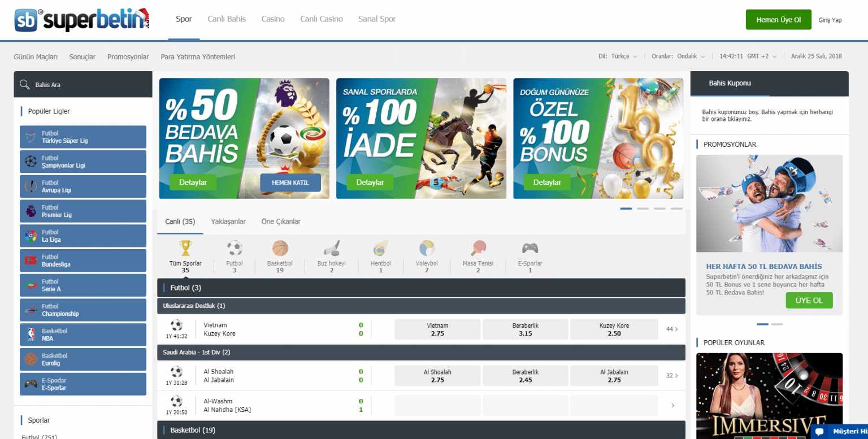Open the Dil Türkçe language dropdown
This screenshot has width=868, height=439.
tap(623, 56)
